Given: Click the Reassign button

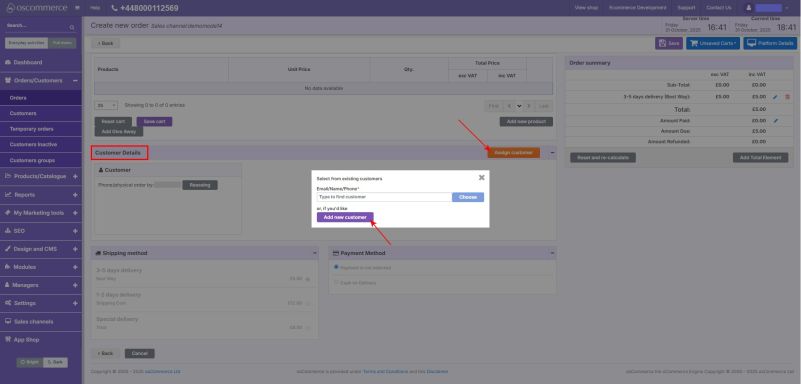Looking at the screenshot, I should 200,185.
